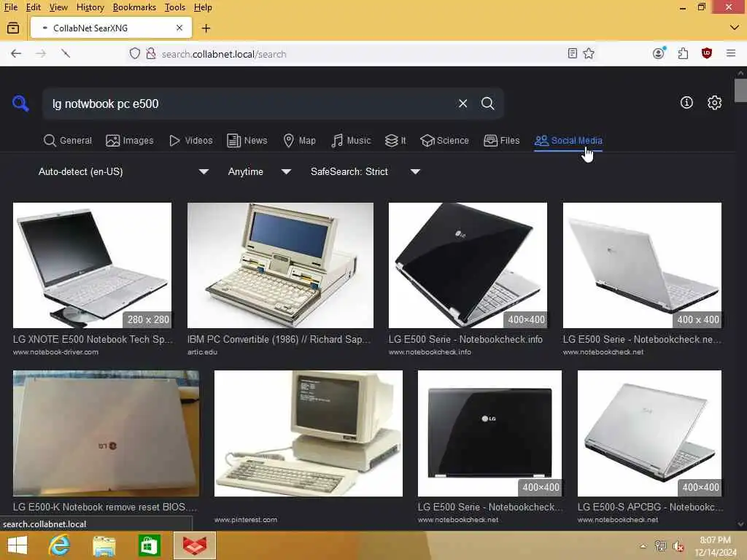747x560 pixels.
Task: Open the File menu
Action: point(10,7)
